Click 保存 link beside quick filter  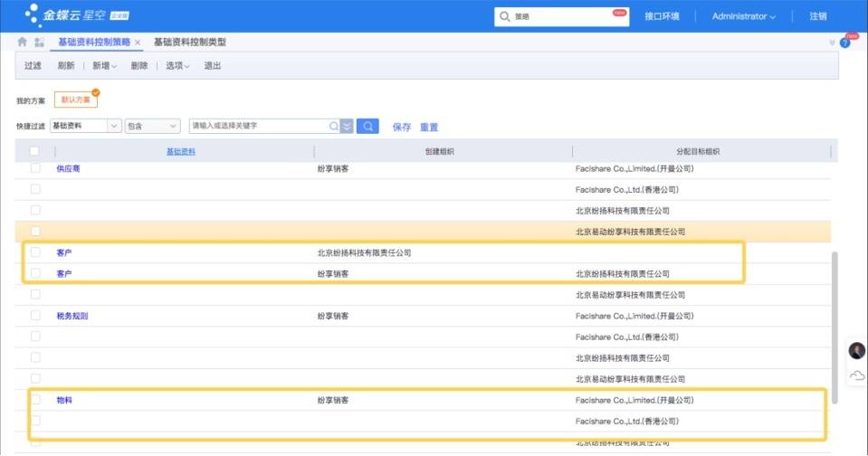402,128
